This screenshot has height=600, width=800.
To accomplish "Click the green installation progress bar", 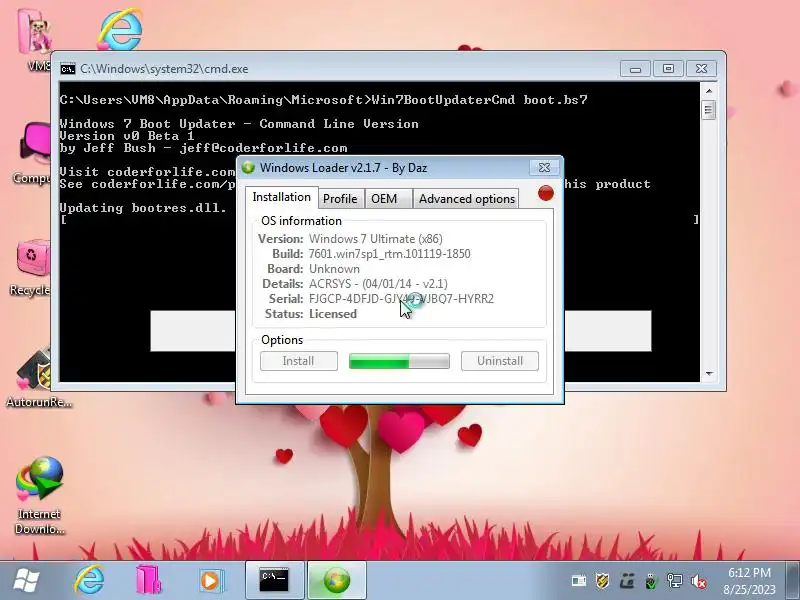I will click(399, 361).
